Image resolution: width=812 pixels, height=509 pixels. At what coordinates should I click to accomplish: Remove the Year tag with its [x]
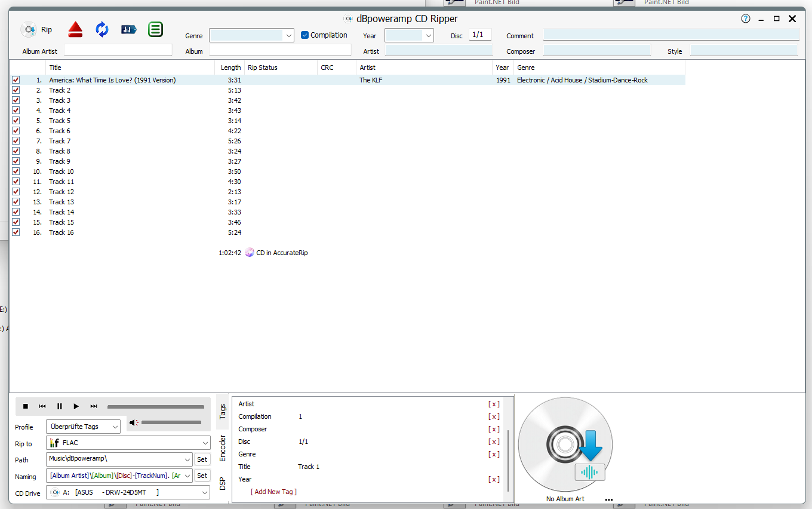click(x=494, y=480)
